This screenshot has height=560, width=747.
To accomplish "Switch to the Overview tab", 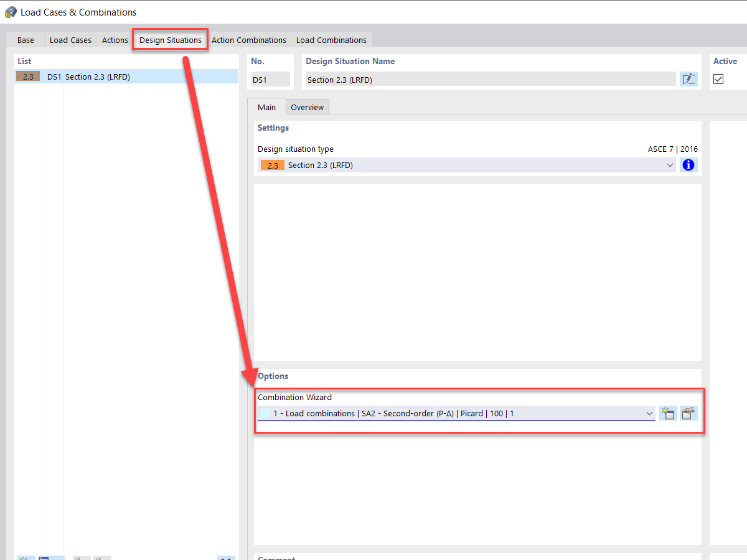I will (307, 106).
